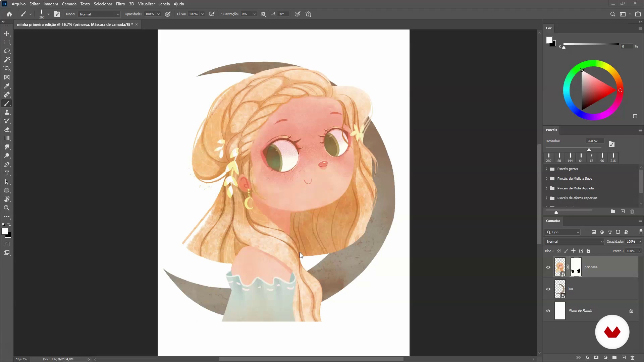This screenshot has width=644, height=362.
Task: Select the Gradient tool
Action: click(7, 138)
